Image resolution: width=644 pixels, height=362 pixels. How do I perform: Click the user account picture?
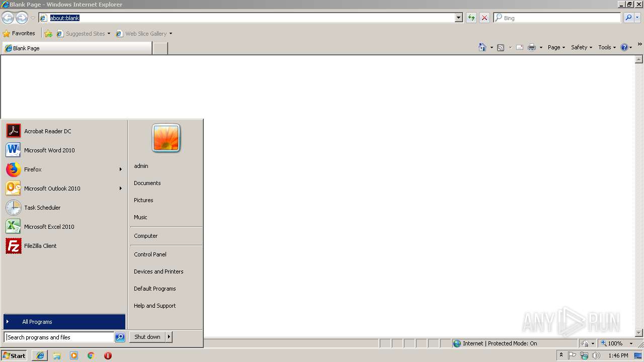pos(166,138)
